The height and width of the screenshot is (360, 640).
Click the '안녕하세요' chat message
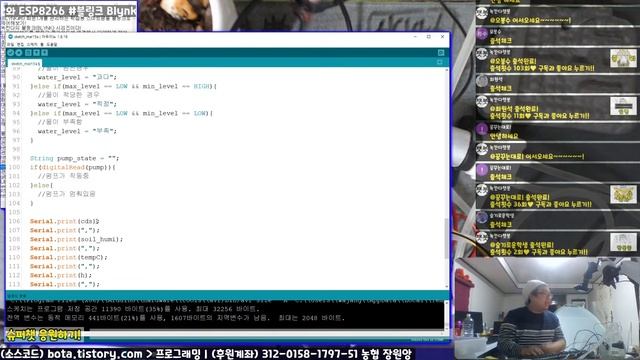point(504,136)
